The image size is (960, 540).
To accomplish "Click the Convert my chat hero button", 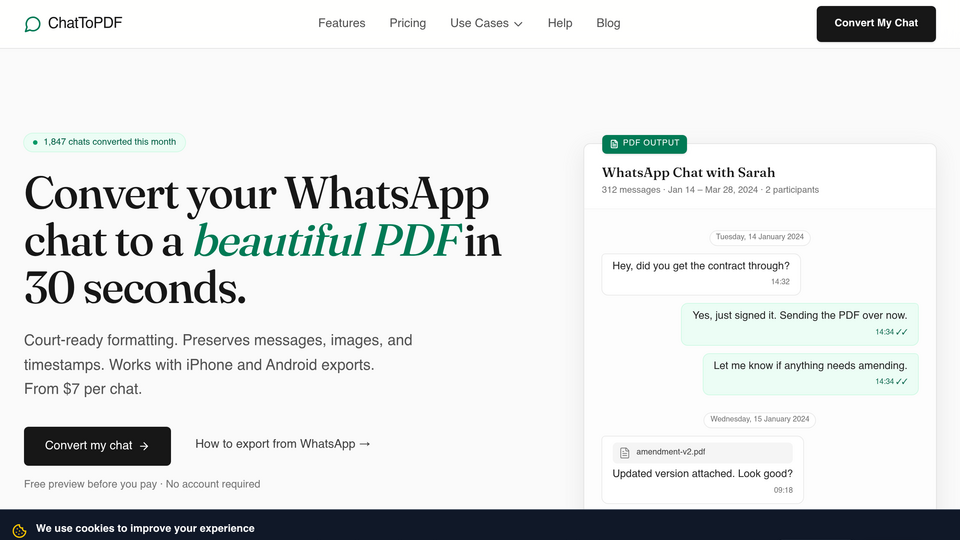I will coord(97,446).
